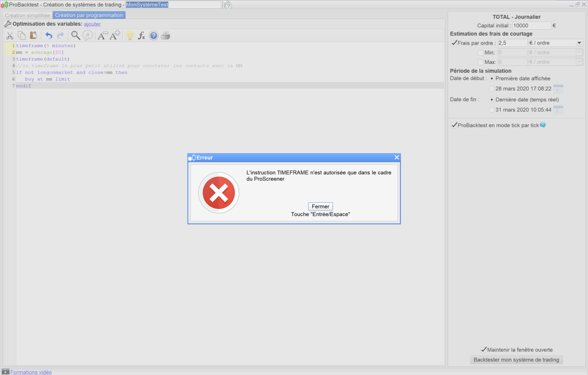Click the Print printer icon

(x=165, y=36)
